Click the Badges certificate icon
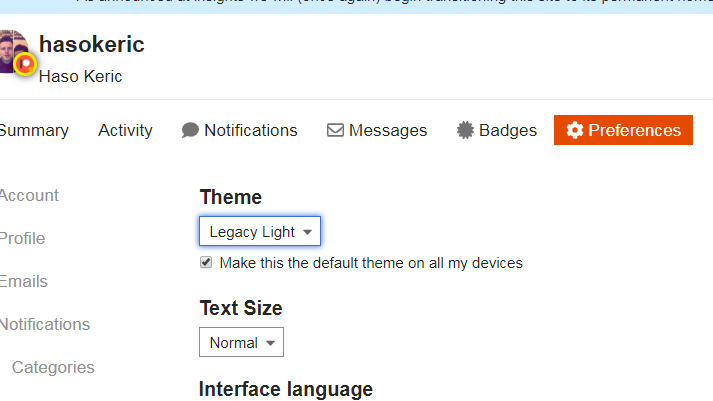Image resolution: width=713 pixels, height=401 pixels. (x=465, y=131)
